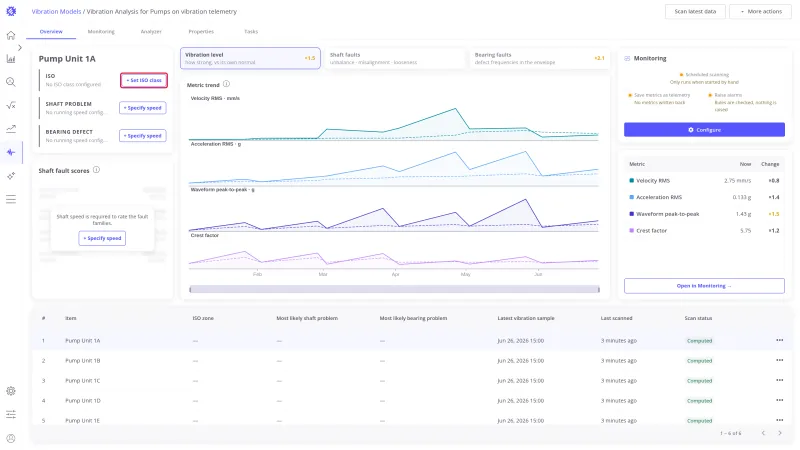
Task: Select the Bearing faults card
Action: click(540, 58)
